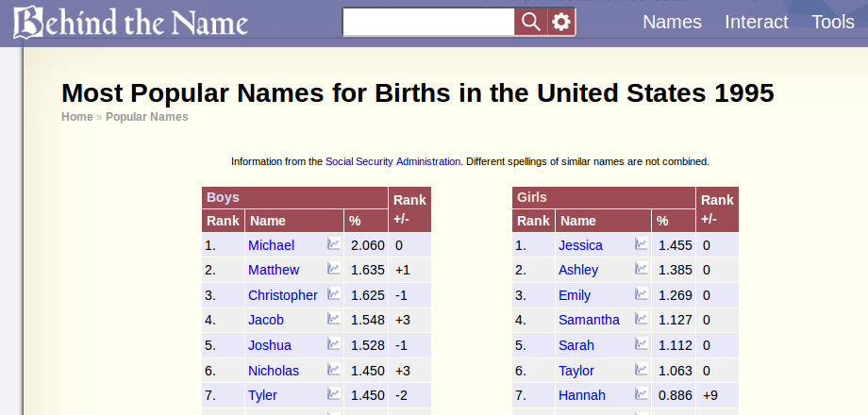Screen dimensions: 868x415
Task: Open graph icon next to Hannah
Action: point(641,394)
